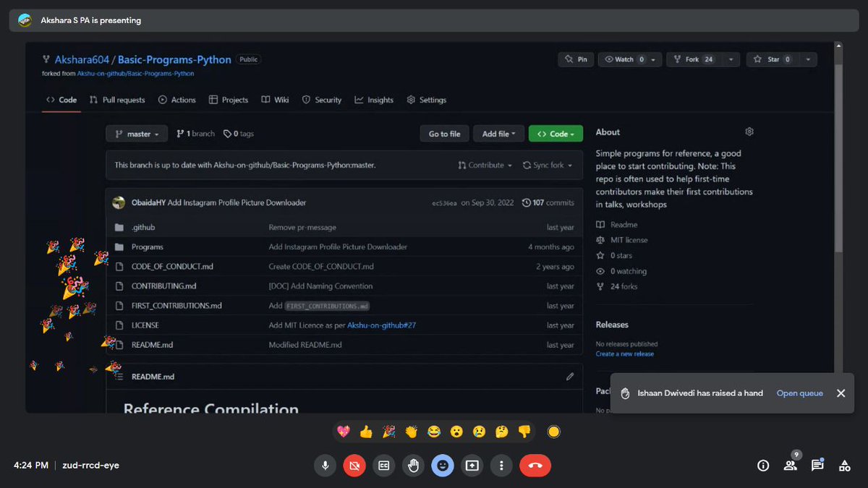The image size is (868, 488).
Task: Send the surprised face reaction
Action: point(456,432)
